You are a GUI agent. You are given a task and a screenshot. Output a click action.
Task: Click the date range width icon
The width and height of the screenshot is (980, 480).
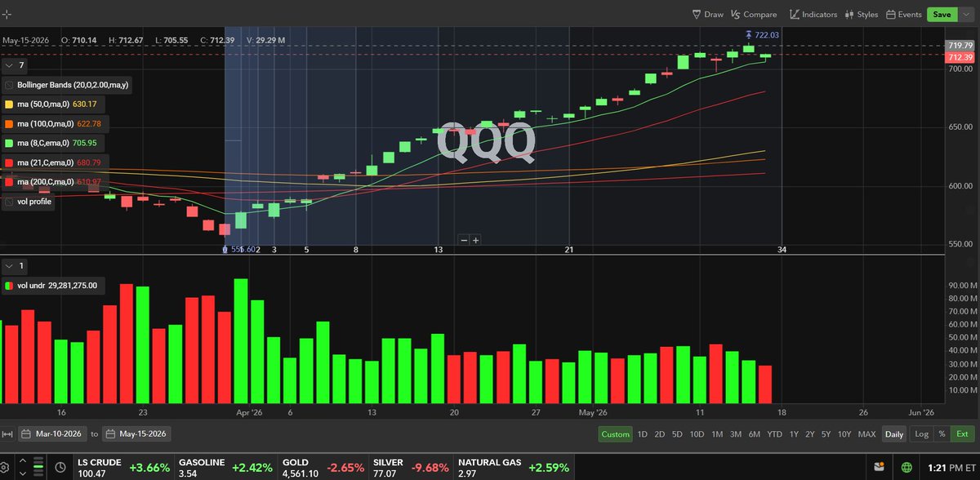[8, 434]
